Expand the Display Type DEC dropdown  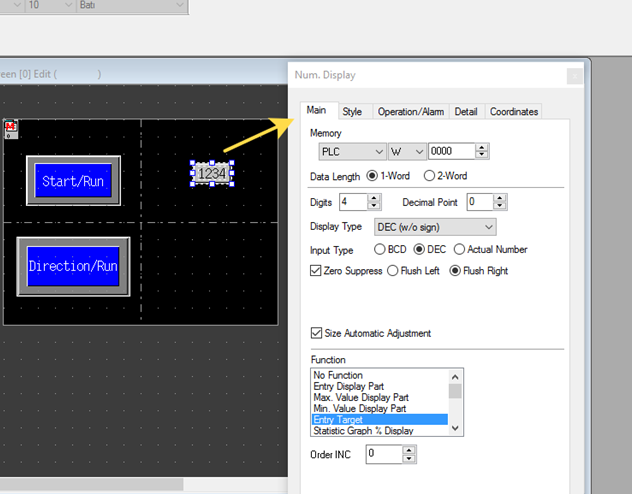(x=488, y=227)
